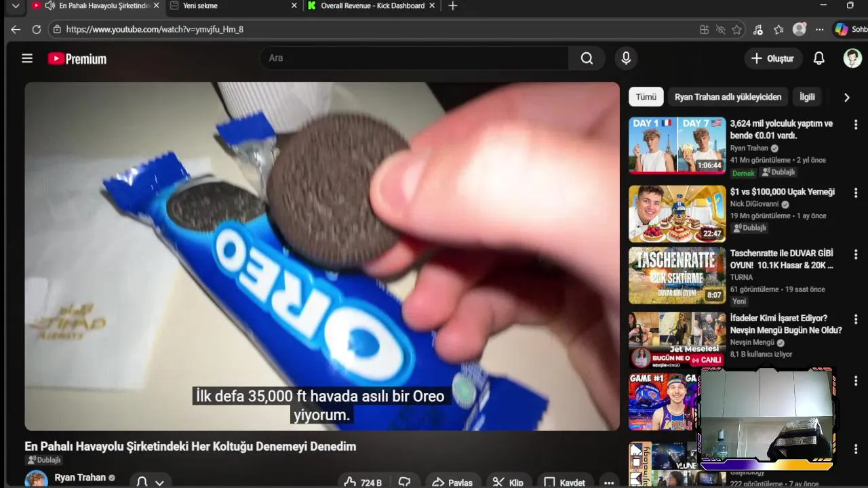Open more actions three dots under video
The image size is (868, 488).
coord(609,482)
